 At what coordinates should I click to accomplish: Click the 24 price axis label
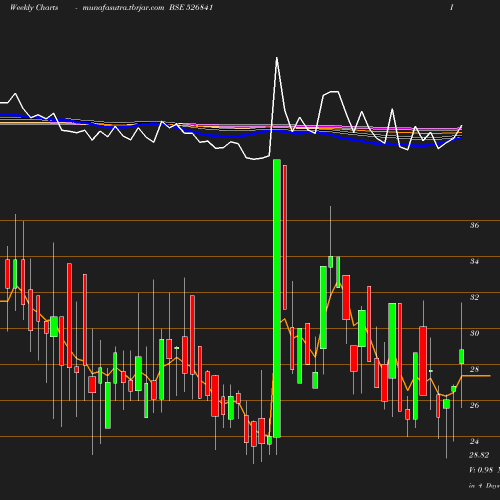coord(474,441)
